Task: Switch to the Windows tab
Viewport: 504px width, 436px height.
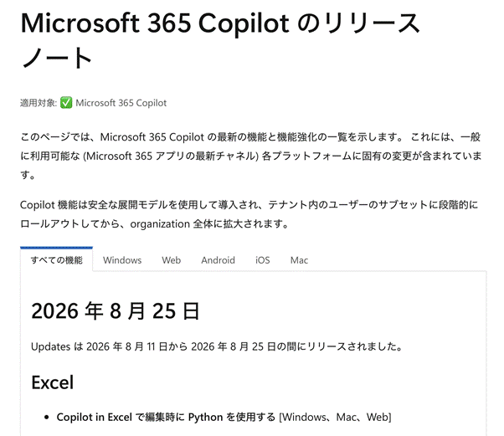Action: pyautogui.click(x=122, y=260)
